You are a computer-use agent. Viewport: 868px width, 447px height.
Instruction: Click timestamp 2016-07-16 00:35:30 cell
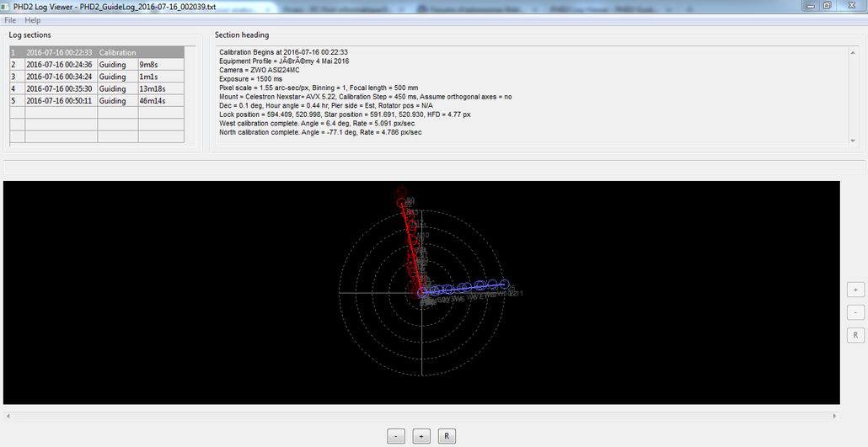pyautogui.click(x=61, y=88)
